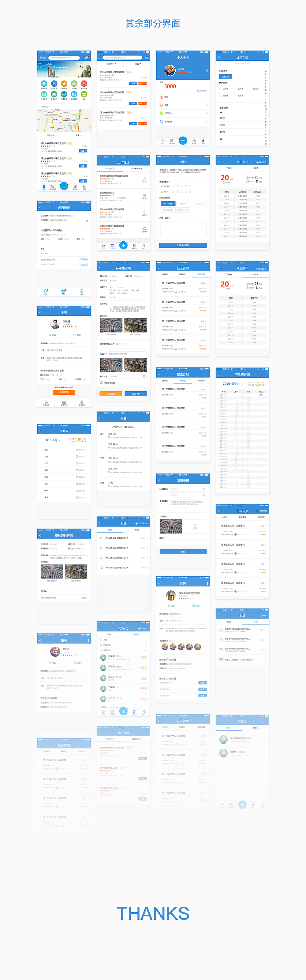Open calendar icon of first 新增申报 date field
Viewport: 306px width, 980px height.
[203, 489]
